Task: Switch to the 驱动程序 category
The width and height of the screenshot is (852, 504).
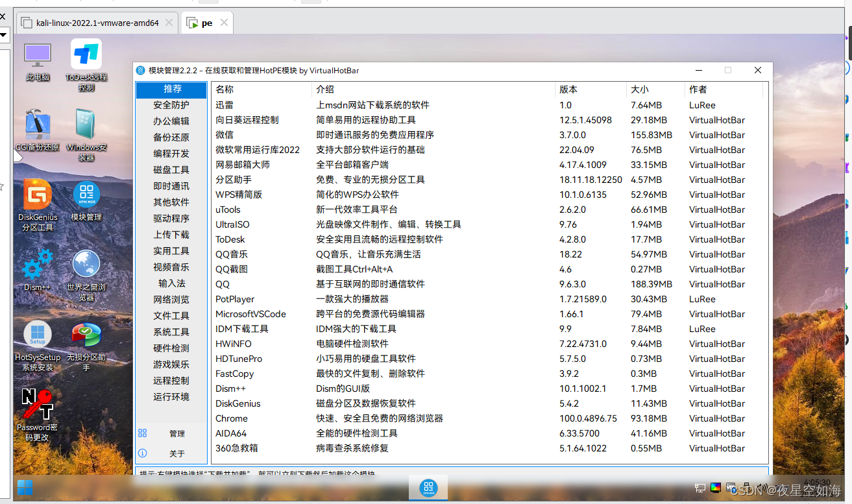Action: [x=172, y=219]
